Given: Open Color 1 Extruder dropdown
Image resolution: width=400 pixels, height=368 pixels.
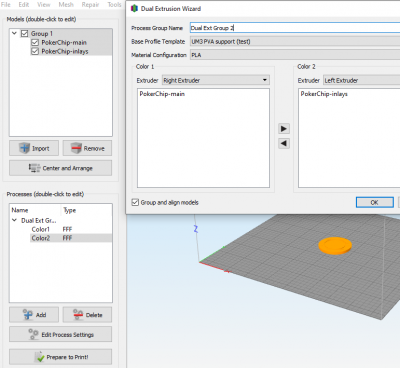Looking at the screenshot, I should (x=216, y=80).
